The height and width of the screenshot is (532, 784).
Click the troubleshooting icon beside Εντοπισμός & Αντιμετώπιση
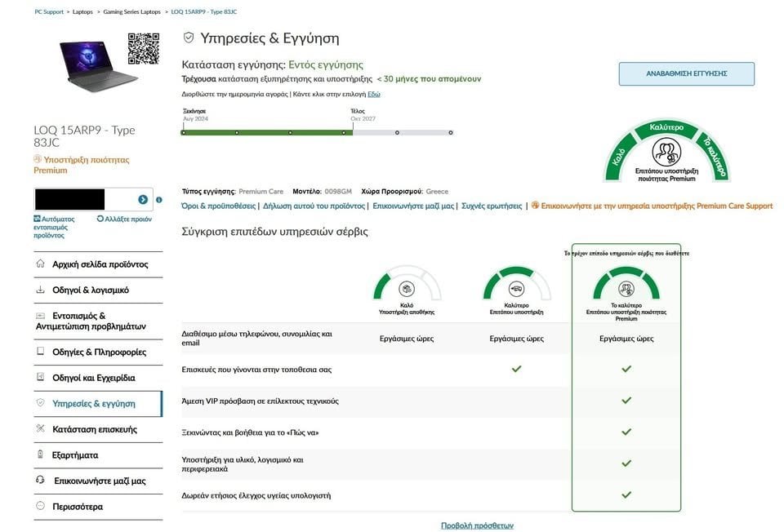41,315
